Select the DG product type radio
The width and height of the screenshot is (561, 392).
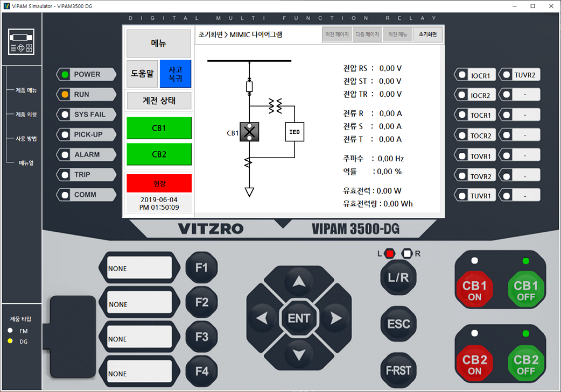pos(10,341)
